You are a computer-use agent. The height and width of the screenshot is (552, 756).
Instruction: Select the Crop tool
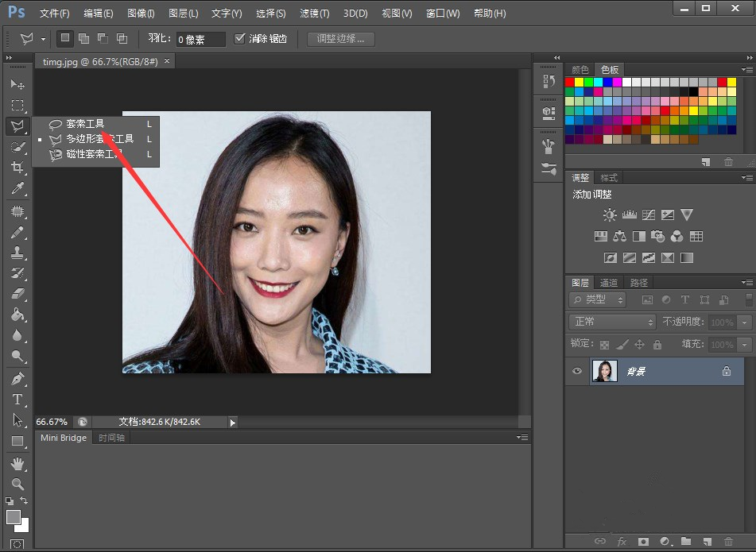pyautogui.click(x=17, y=168)
